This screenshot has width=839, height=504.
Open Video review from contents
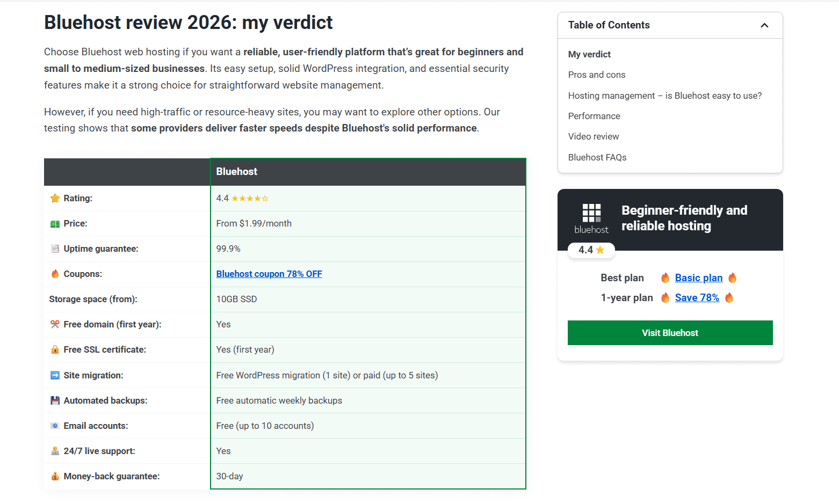[594, 136]
